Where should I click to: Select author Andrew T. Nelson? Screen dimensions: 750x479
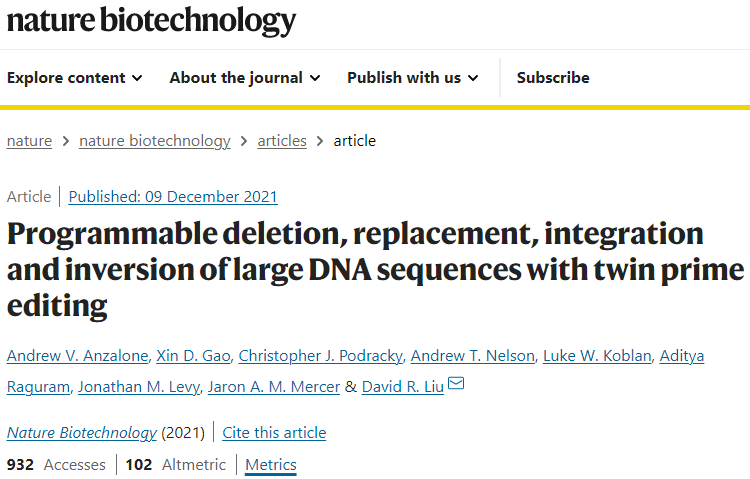473,356
